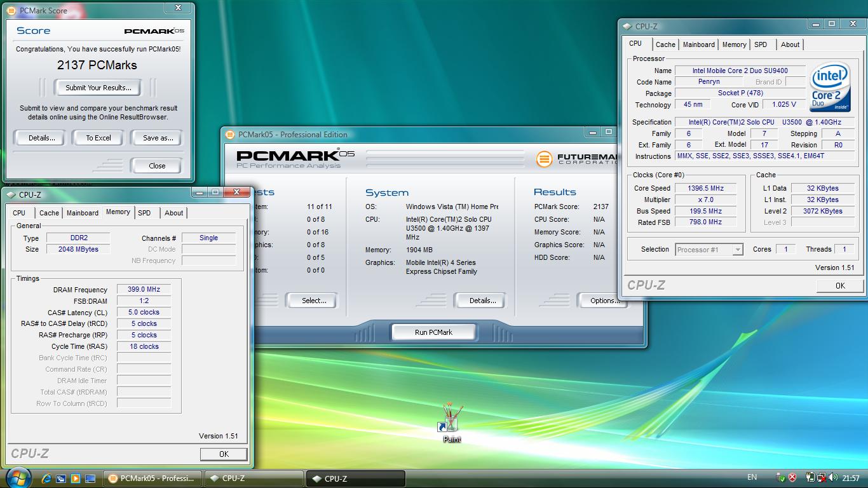
Task: Click the DRAM Frequency 399.0 MHz value
Action: point(144,289)
